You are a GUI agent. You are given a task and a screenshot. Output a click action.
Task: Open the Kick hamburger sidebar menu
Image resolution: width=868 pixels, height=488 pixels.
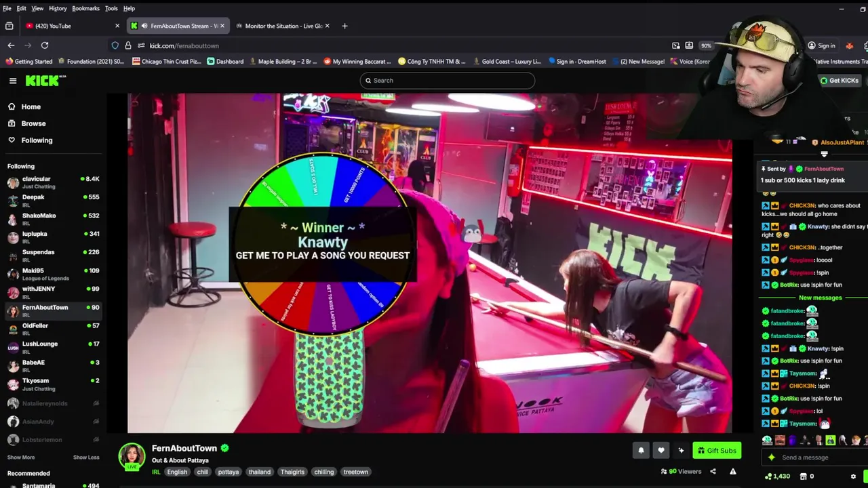click(13, 81)
